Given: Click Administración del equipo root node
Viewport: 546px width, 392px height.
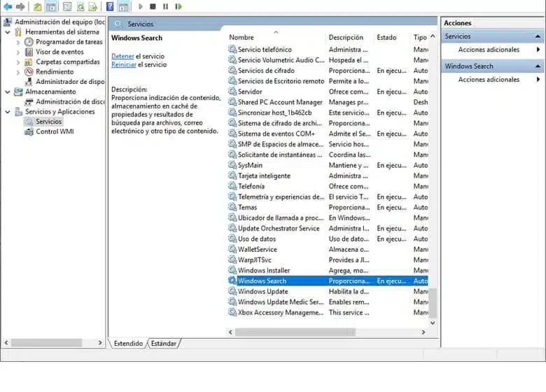Looking at the screenshot, I should click(x=59, y=22).
